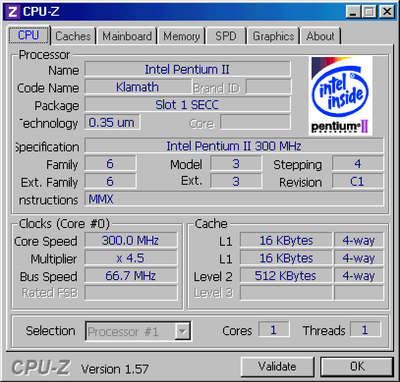Click the Package value 'Slot 1 SECC'

point(187,105)
